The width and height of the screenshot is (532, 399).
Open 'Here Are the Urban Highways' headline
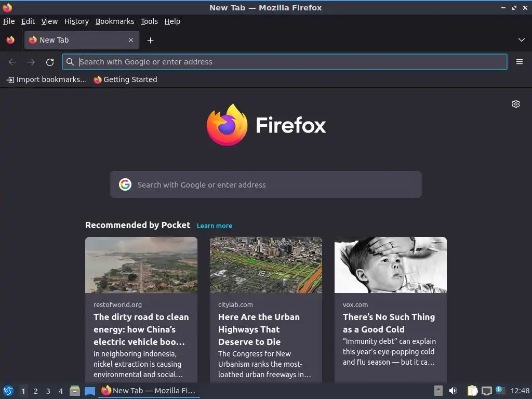[259, 329]
